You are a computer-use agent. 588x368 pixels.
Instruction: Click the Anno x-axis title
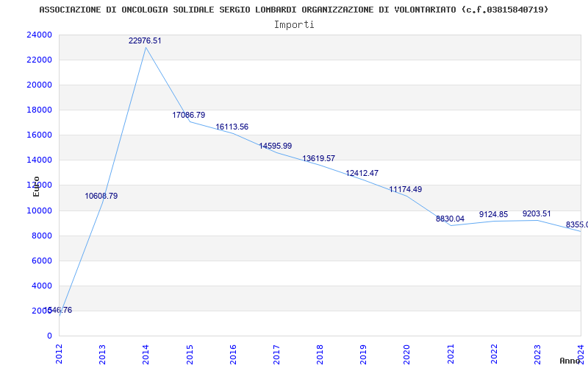(570, 361)
